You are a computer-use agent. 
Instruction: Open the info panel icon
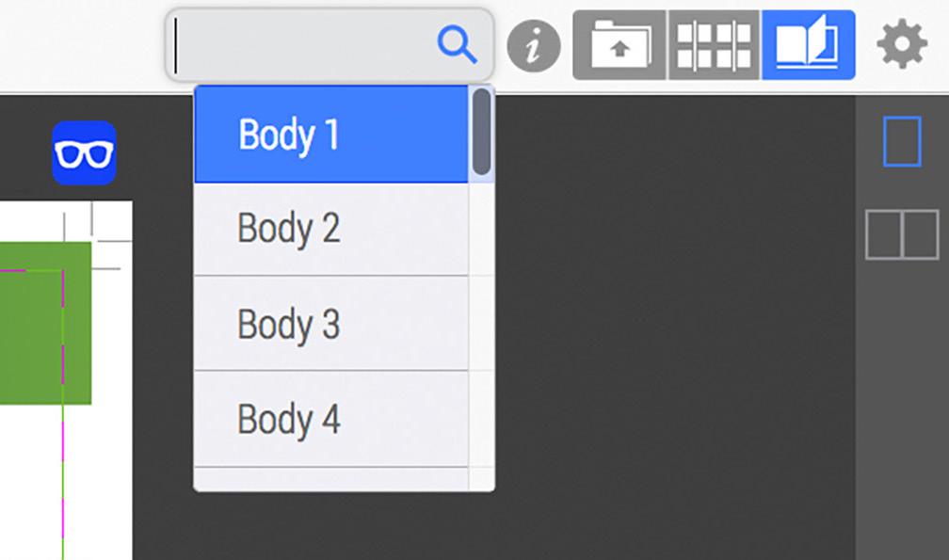(533, 46)
